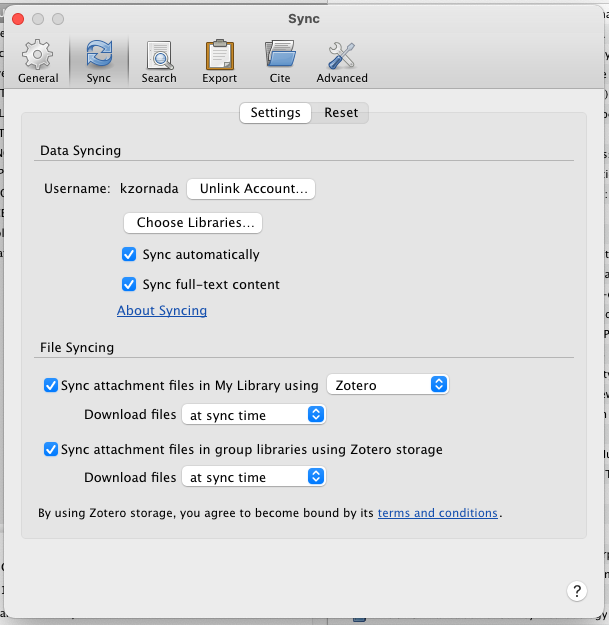Toggle the Sync automatically checkbox
Screen dimensions: 609x625
(x=129, y=254)
